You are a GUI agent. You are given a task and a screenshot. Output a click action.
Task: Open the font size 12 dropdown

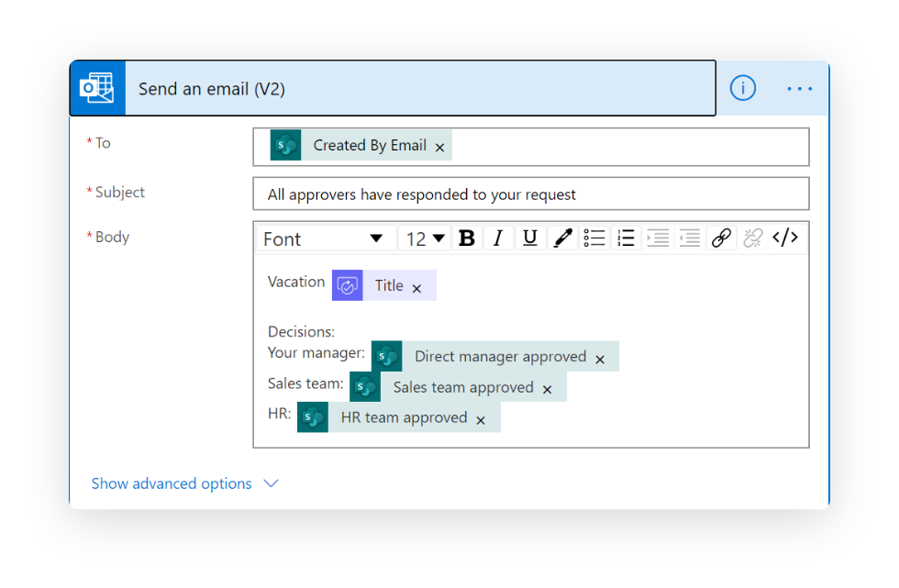(426, 239)
